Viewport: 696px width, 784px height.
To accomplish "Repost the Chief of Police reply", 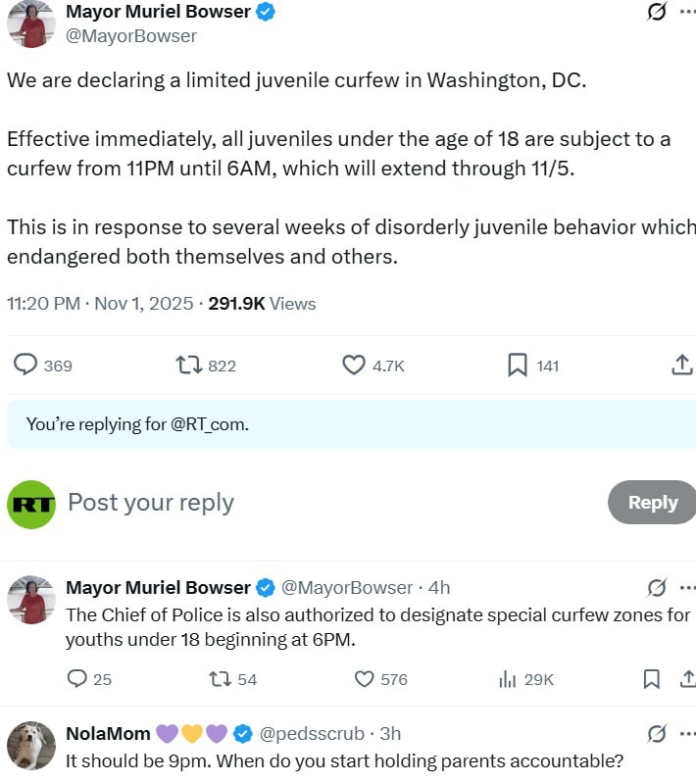I will point(221,679).
